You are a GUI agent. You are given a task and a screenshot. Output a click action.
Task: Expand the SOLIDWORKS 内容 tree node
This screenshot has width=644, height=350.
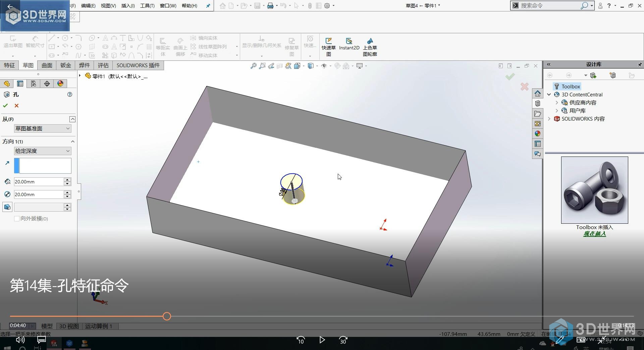tap(549, 119)
